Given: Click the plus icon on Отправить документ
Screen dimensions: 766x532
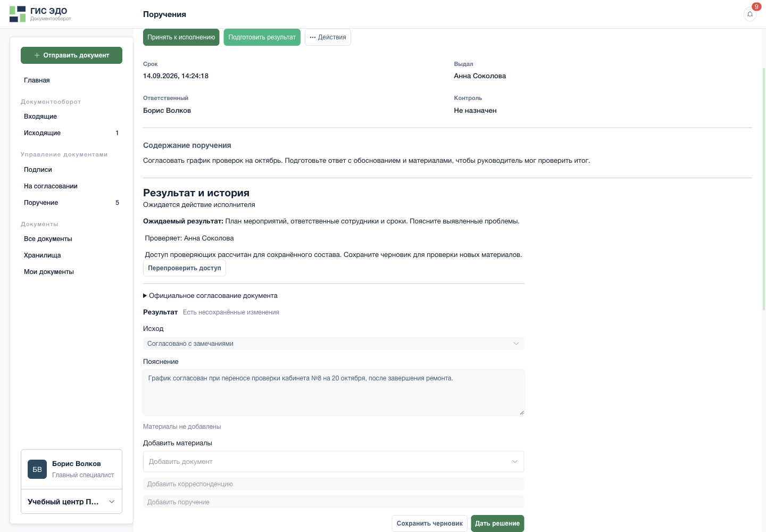Looking at the screenshot, I should tap(37, 55).
